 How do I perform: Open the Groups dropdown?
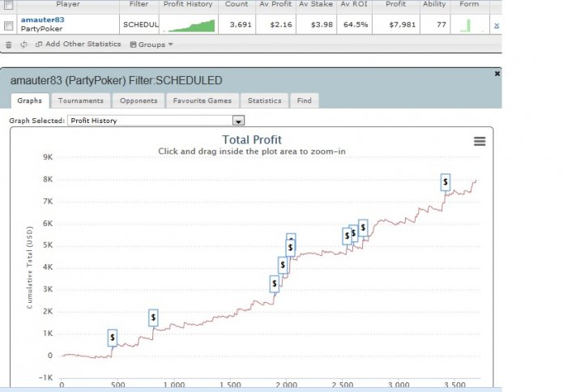tap(151, 45)
